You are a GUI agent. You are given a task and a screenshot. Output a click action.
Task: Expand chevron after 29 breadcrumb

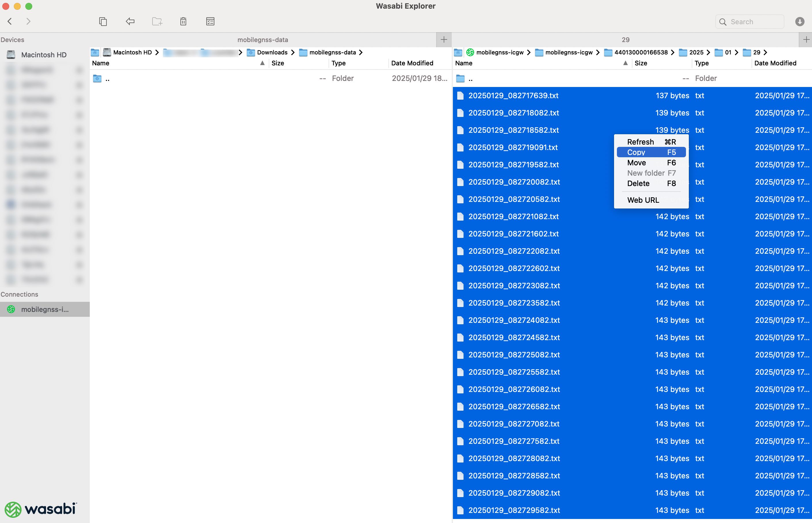[765, 52]
